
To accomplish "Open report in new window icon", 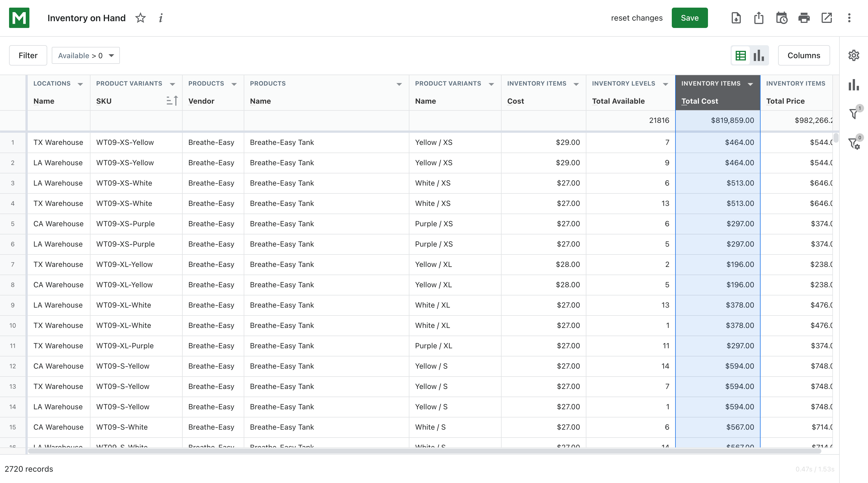I will tap(826, 18).
